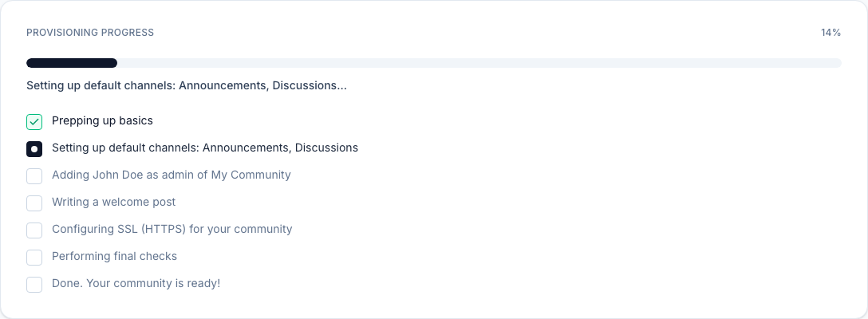Select the Setting up default channels checklist label
This screenshot has width=868, height=319.
tap(204, 148)
